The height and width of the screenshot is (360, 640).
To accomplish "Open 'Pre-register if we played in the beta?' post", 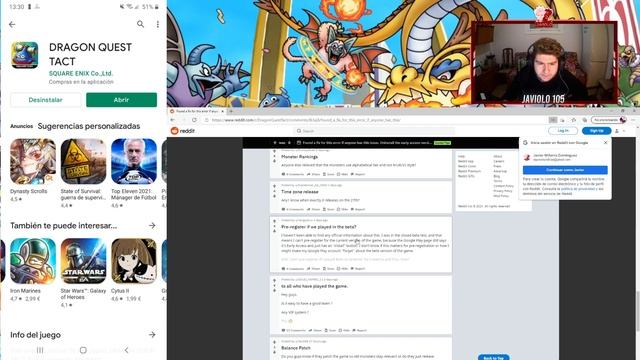I will [x=319, y=227].
